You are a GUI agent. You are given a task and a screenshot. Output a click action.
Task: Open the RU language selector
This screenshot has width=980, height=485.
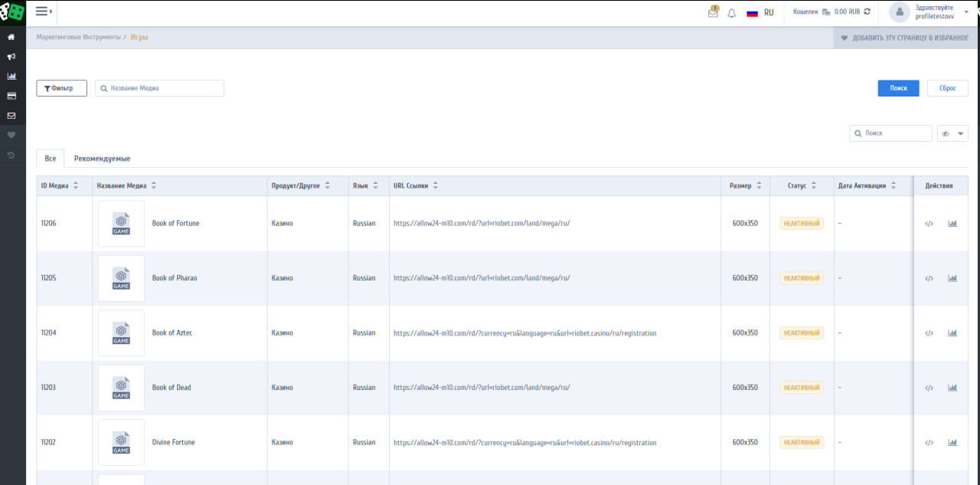pyautogui.click(x=760, y=13)
